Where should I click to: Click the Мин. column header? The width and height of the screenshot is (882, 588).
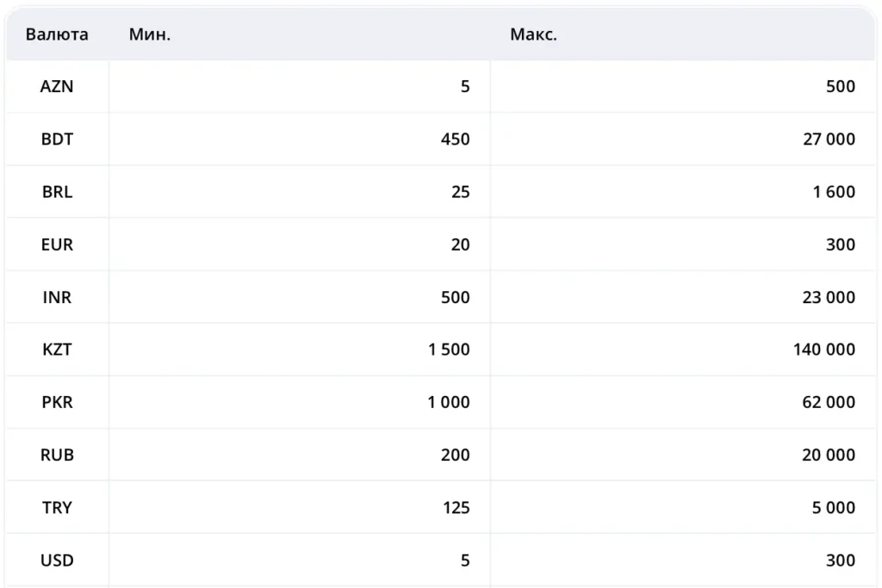[150, 34]
